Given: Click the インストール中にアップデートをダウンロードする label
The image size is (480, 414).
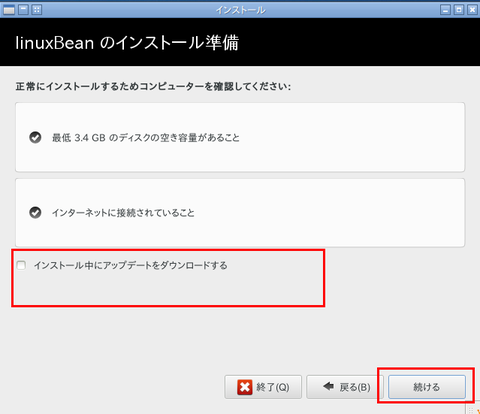Looking at the screenshot, I should [131, 265].
